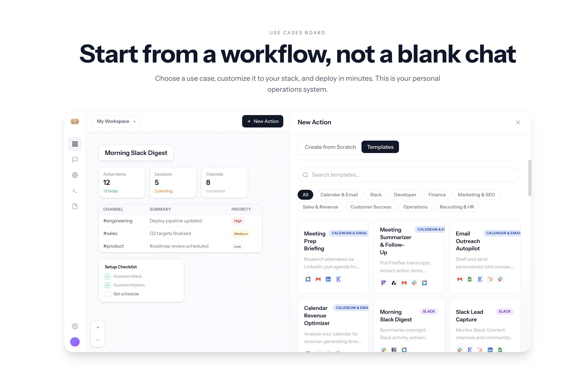Filter templates by Developer category

(405, 195)
